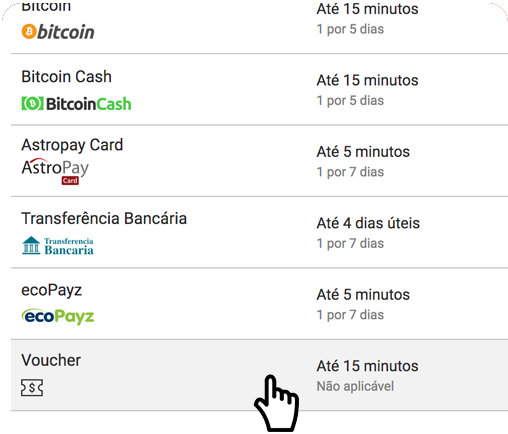The width and height of the screenshot is (508, 434).
Task: Click 'Não aplicável' in Voucher row
Action: [355, 386]
